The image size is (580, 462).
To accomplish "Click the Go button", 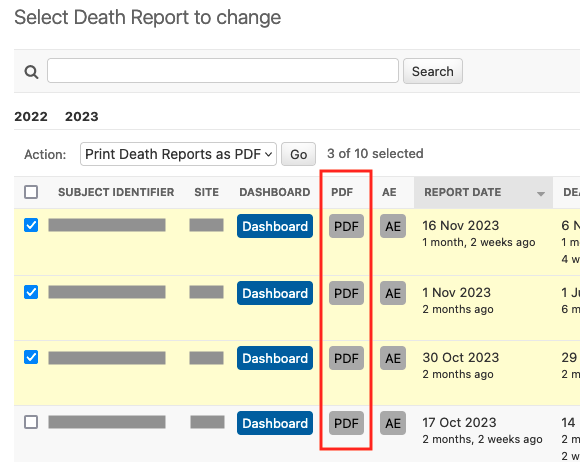I will pos(299,154).
